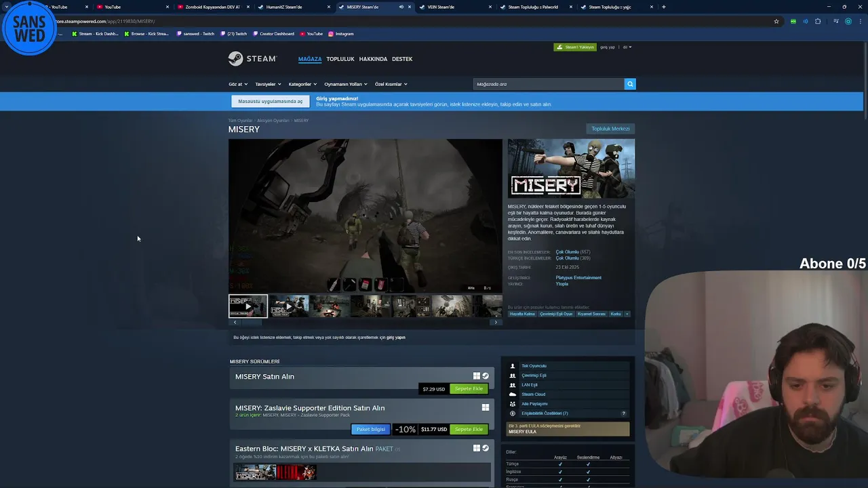Open the Ytopia publisher link
The image size is (868, 488).
point(562,284)
